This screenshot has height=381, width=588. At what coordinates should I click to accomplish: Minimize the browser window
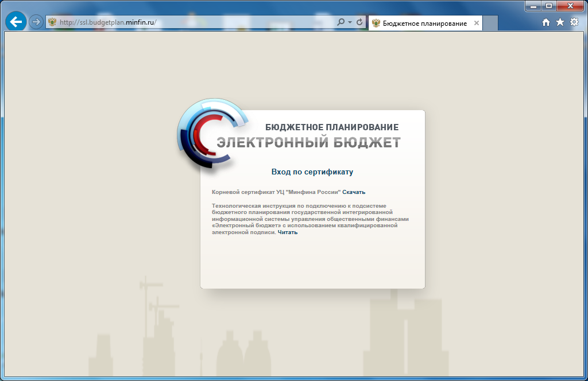[x=533, y=6]
